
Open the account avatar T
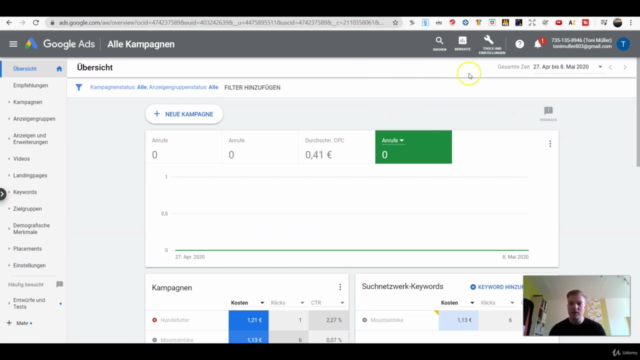click(623, 44)
